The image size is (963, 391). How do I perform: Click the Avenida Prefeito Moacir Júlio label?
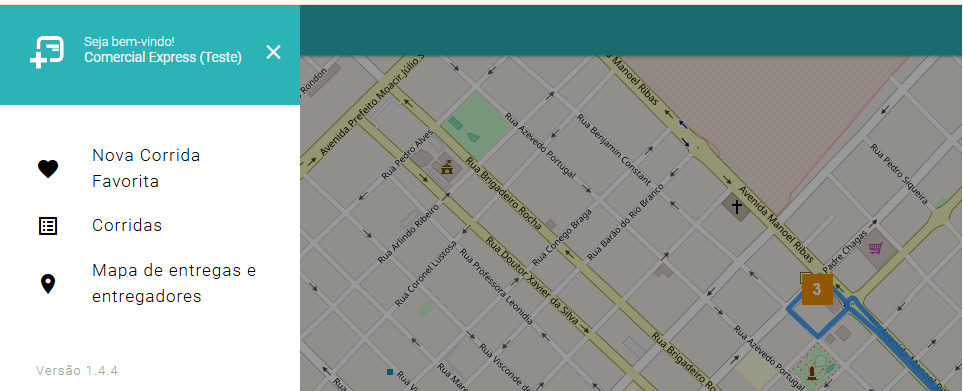372,104
